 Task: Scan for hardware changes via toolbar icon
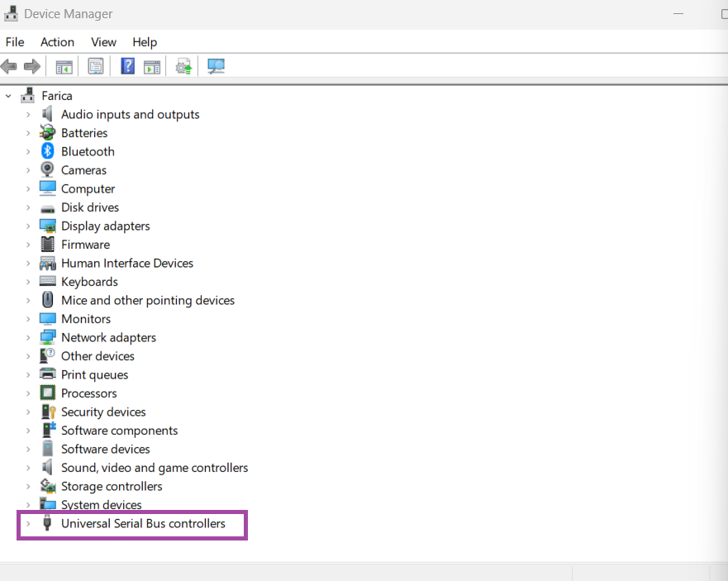(x=216, y=66)
